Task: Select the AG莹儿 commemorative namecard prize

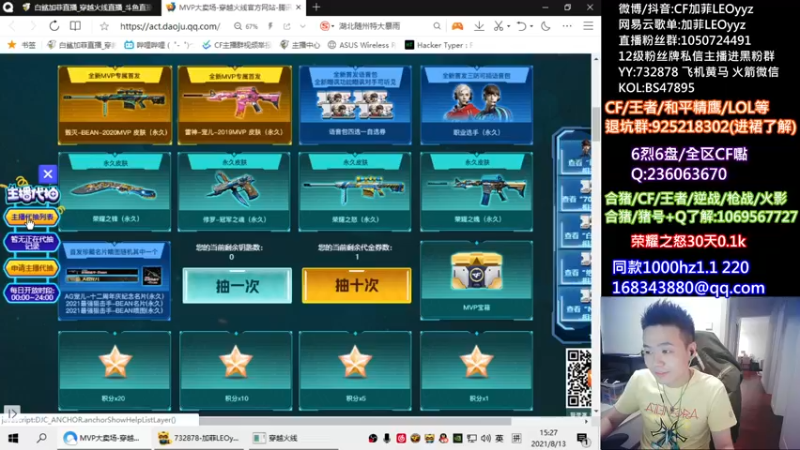Action: (x=115, y=281)
